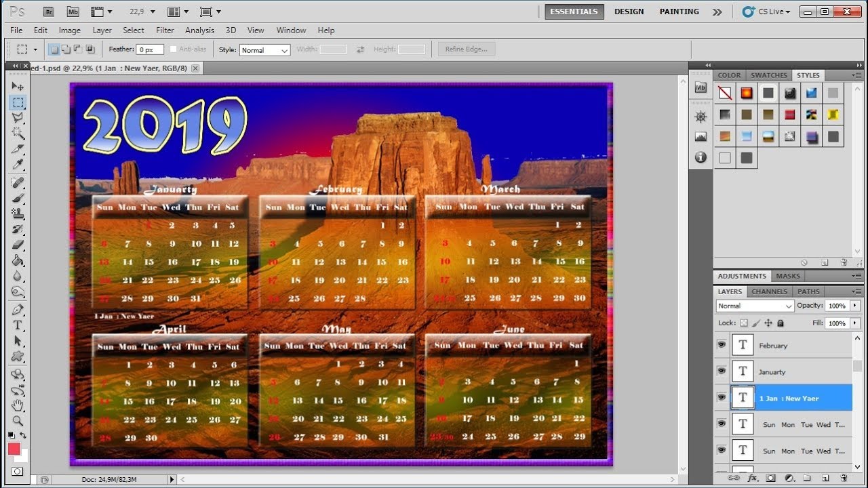
Task: Open the Info panel icon
Action: point(701,157)
